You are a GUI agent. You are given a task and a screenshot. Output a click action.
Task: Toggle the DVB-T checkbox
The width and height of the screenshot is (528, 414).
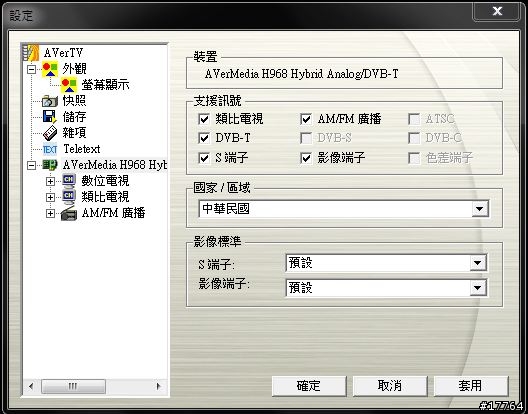(x=204, y=138)
